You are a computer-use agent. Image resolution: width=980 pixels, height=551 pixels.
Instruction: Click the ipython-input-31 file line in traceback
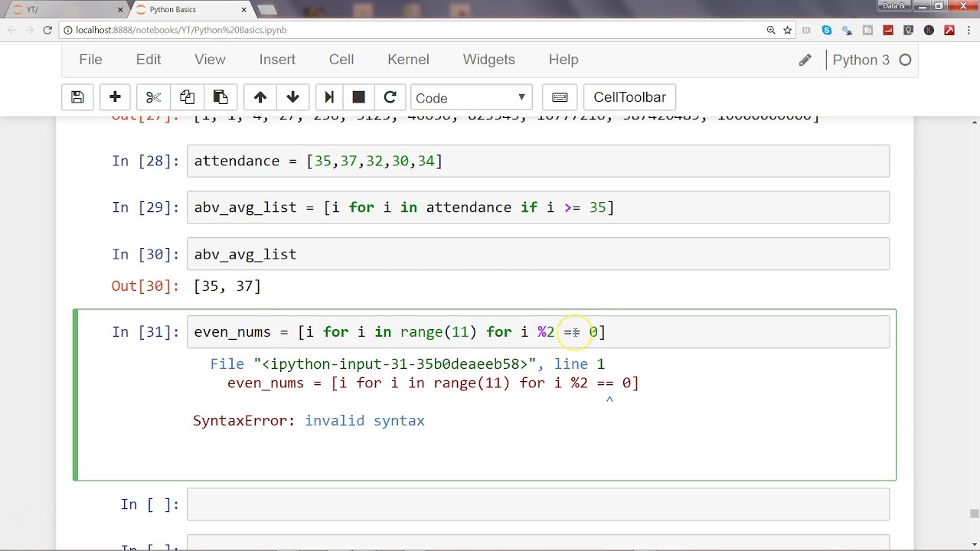coord(407,364)
